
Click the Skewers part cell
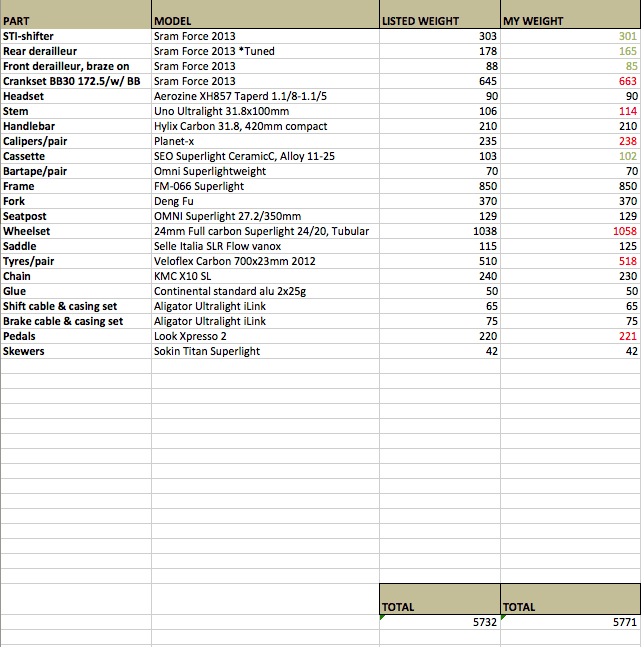76,351
